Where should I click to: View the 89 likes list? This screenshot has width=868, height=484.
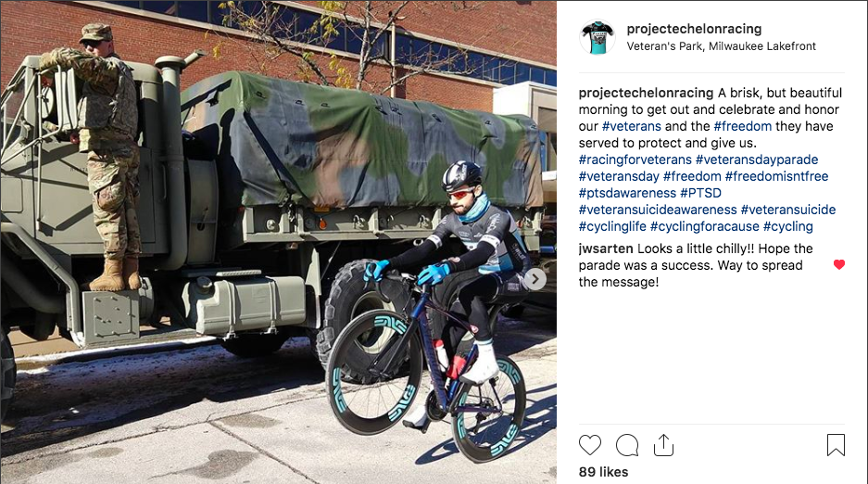(x=603, y=472)
